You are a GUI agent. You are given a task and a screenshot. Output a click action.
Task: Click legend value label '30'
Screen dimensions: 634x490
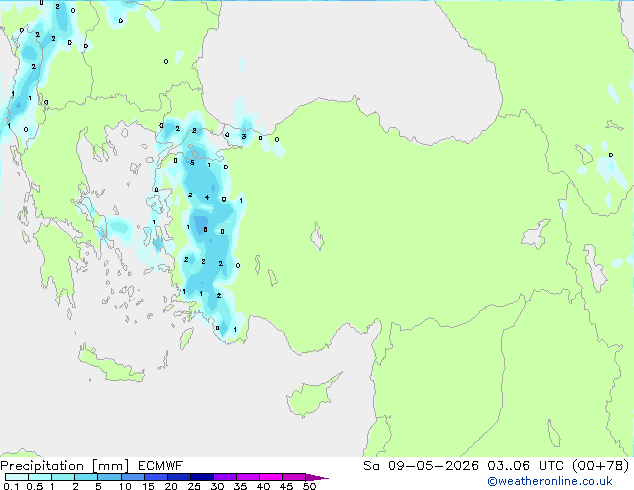[217, 486]
